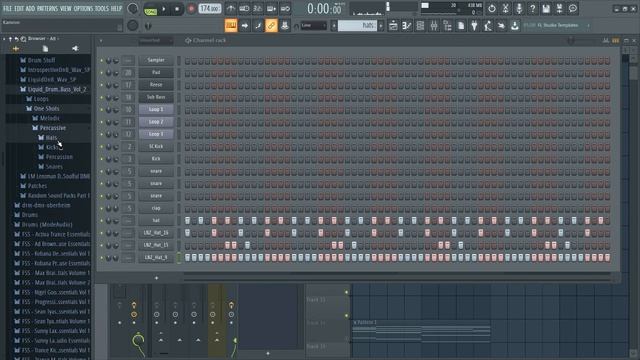
Task: Toggle Song/Pattern mode button
Action: pos(151,9)
